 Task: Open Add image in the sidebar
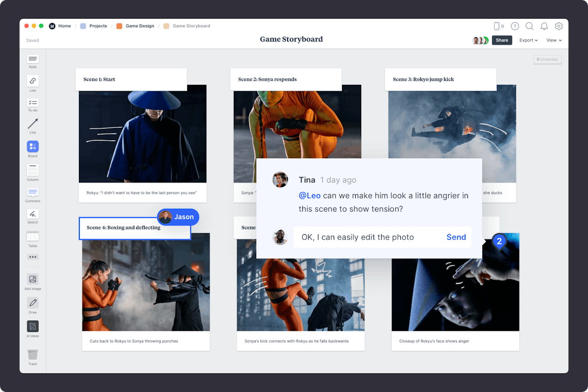tap(32, 280)
